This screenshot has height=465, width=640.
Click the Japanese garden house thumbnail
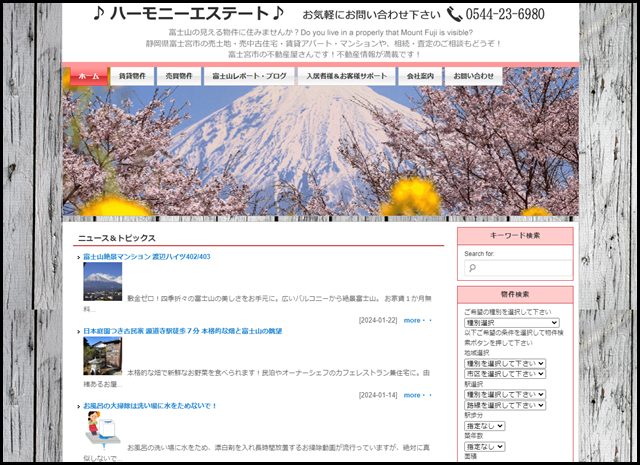(102, 356)
